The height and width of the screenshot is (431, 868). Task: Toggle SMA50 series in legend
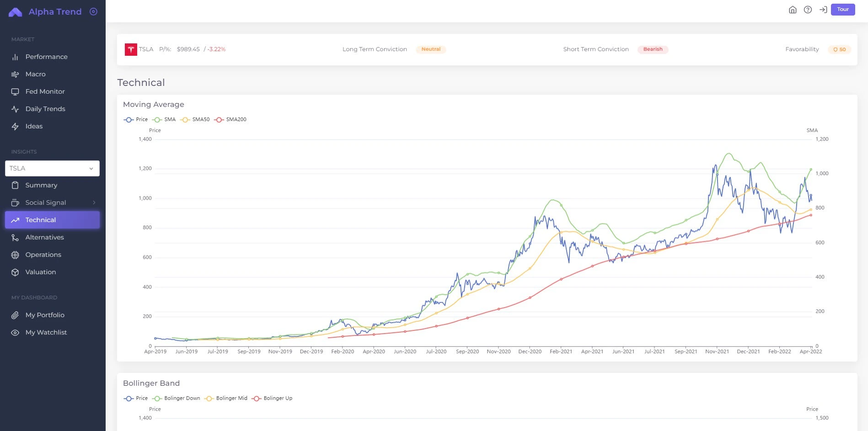tap(195, 119)
